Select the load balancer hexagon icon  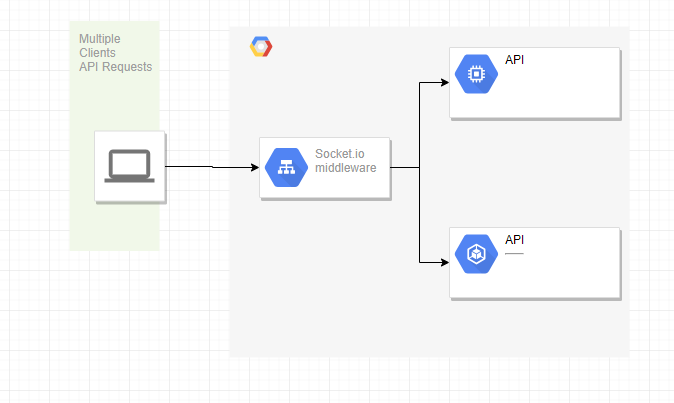[x=286, y=168]
